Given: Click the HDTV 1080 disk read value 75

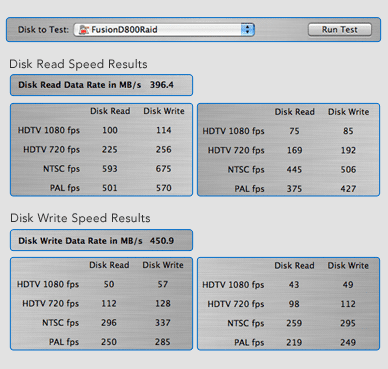Looking at the screenshot, I should pos(294,131).
